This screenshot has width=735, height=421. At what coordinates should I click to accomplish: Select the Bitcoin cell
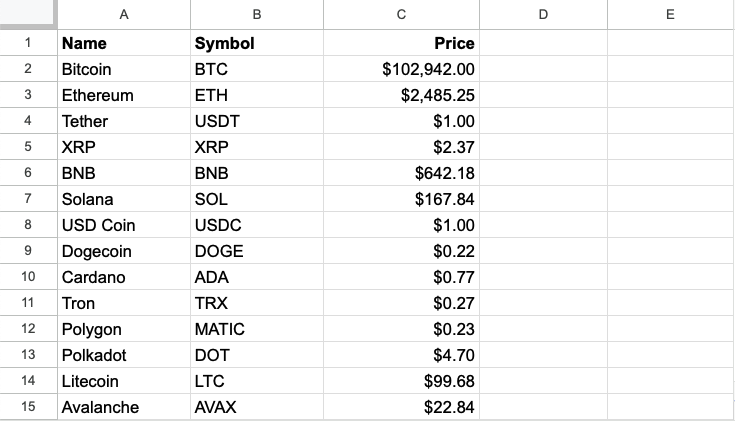(x=124, y=69)
